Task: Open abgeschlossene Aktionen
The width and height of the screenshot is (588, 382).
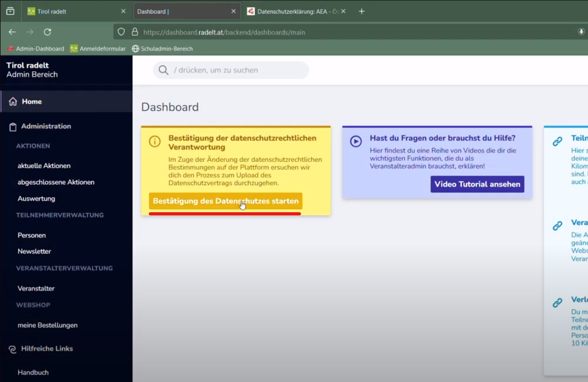Action: coord(56,182)
